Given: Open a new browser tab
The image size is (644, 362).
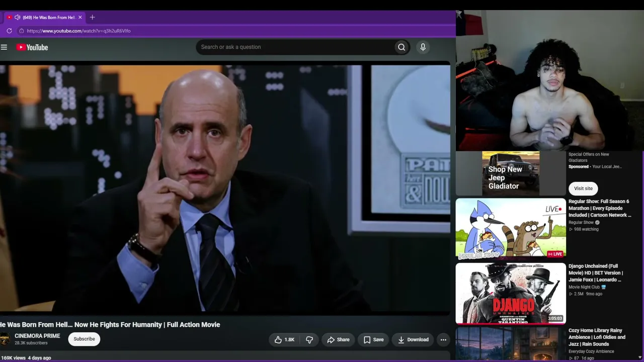Looking at the screenshot, I should pos(92,17).
